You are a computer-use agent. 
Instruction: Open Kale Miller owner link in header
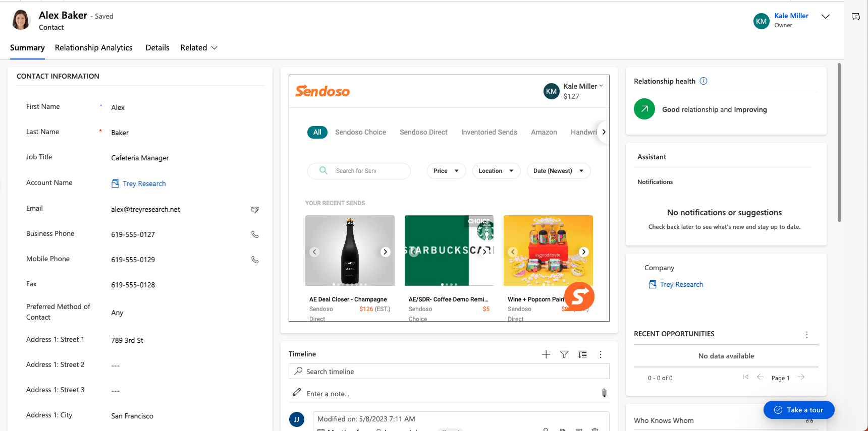(791, 16)
